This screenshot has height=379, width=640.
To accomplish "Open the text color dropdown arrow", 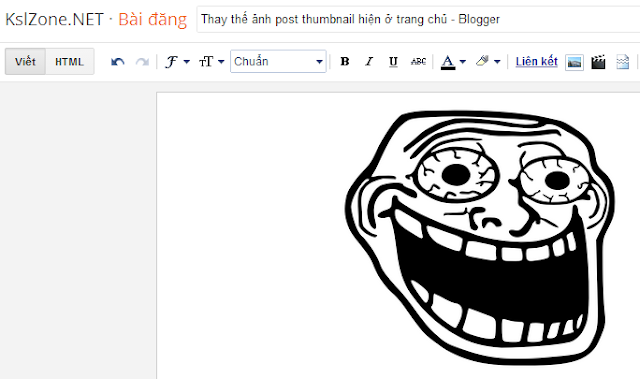I will [x=462, y=62].
